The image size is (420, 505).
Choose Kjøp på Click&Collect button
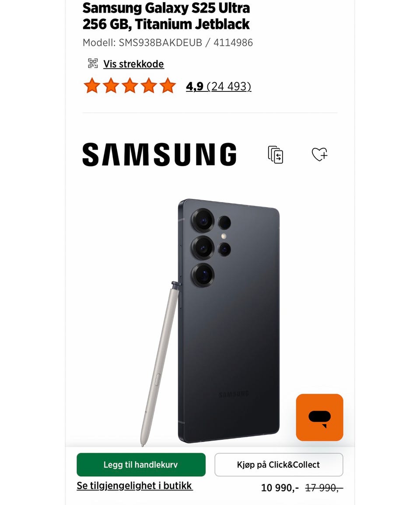coord(279,464)
